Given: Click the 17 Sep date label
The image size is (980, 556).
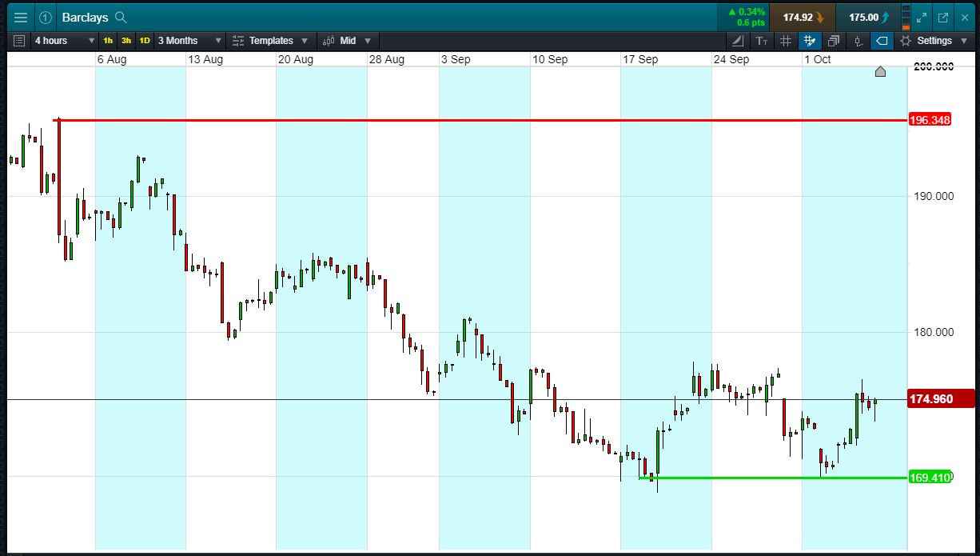Looking at the screenshot, I should 640,59.
